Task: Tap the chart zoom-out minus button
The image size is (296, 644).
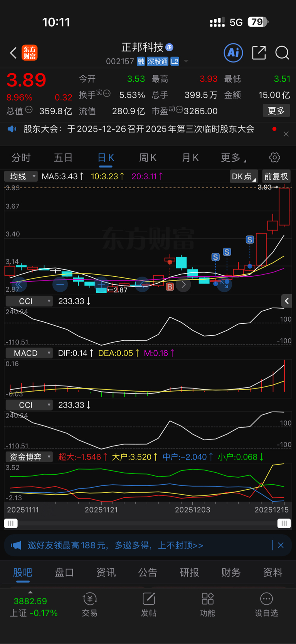Action: [60, 285]
